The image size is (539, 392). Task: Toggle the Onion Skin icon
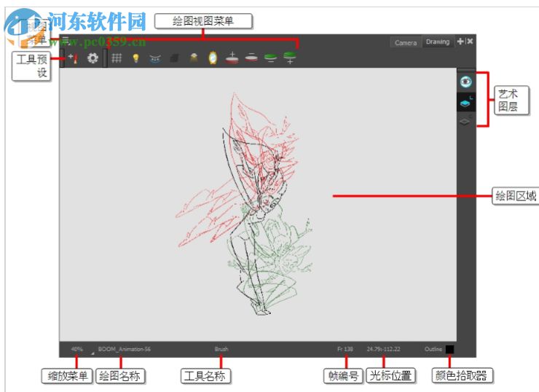[x=155, y=59]
